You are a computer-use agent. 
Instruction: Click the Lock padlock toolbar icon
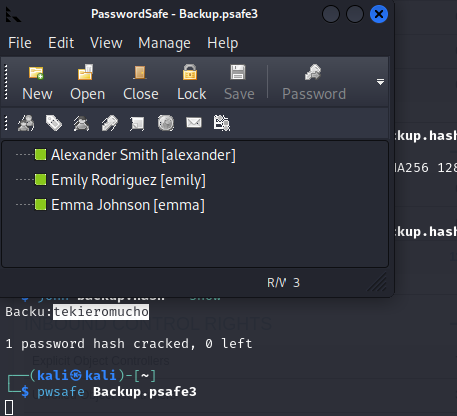pyautogui.click(x=190, y=72)
